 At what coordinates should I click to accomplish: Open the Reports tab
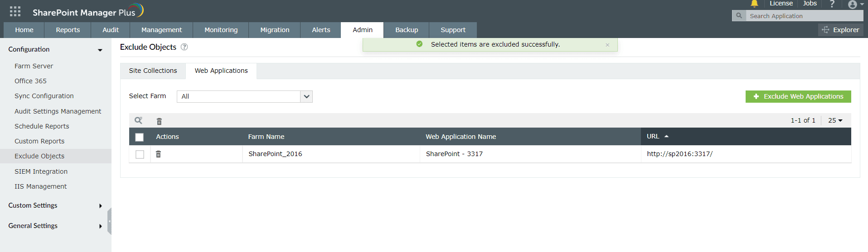click(68, 30)
